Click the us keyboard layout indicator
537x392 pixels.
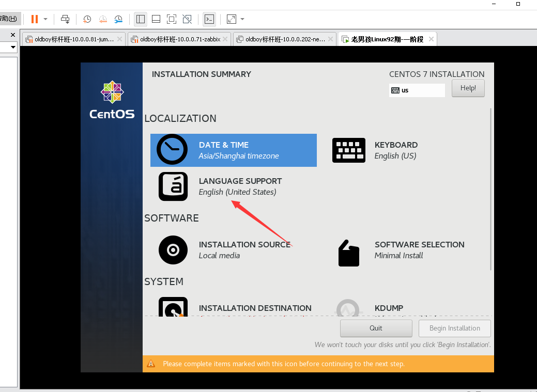coord(417,90)
